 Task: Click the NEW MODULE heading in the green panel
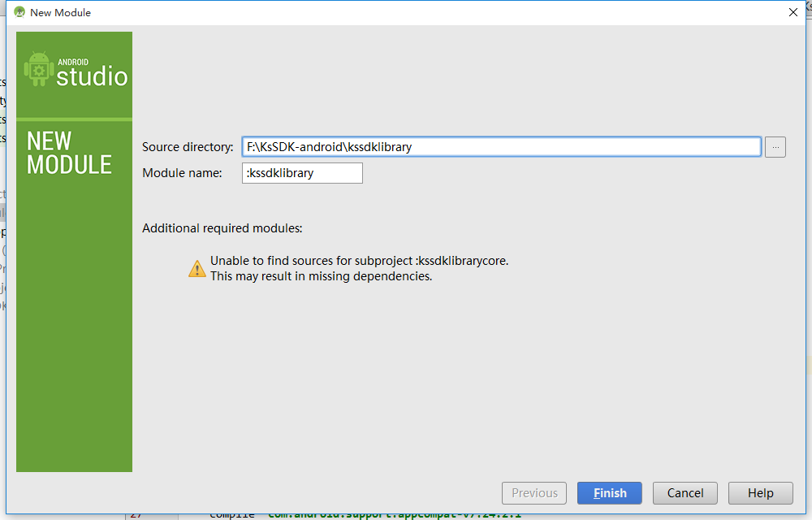coord(69,153)
